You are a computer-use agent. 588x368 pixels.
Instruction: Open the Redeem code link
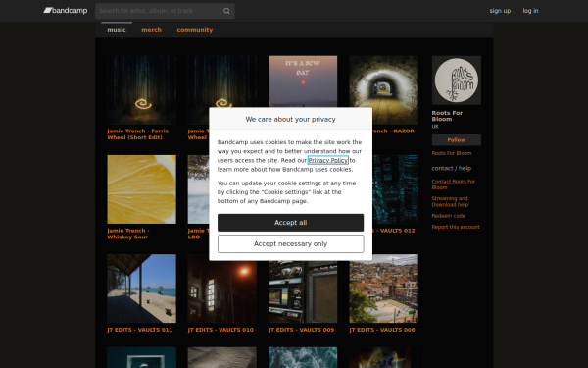449,216
